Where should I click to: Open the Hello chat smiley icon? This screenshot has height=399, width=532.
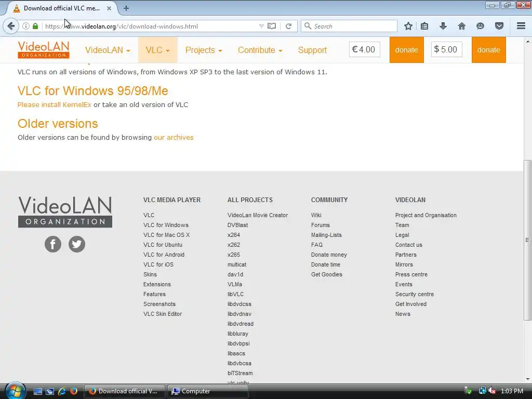pyautogui.click(x=480, y=26)
